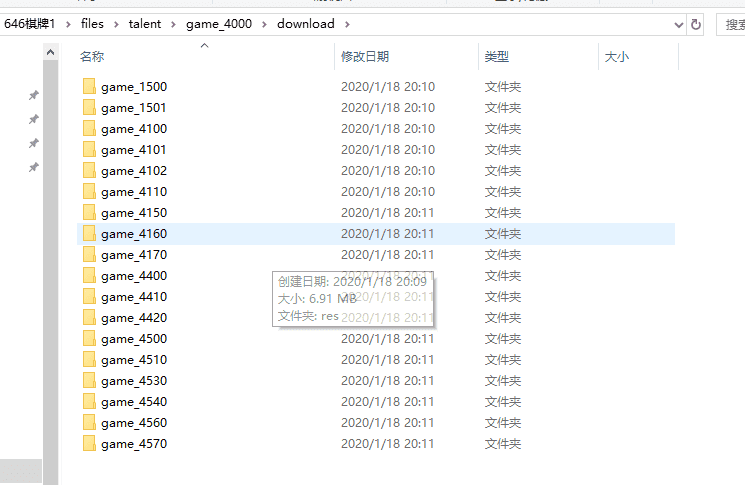Sort by 名称 column header
Screen dimensions: 745x485
(x=92, y=58)
